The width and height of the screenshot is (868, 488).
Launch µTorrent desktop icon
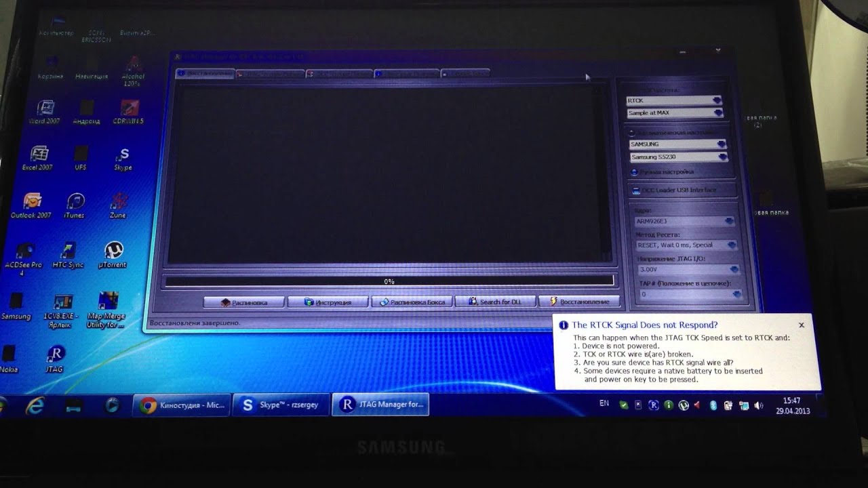pyautogui.click(x=113, y=255)
